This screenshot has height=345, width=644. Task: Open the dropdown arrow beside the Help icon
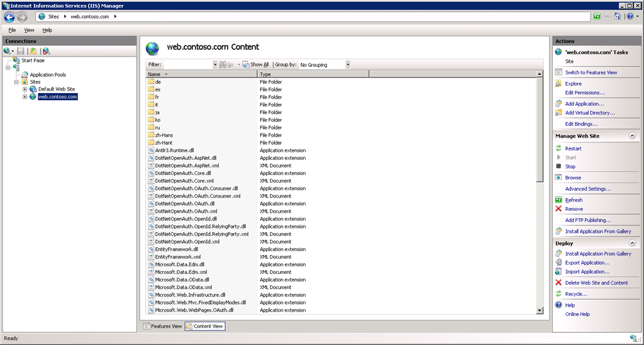(636, 17)
